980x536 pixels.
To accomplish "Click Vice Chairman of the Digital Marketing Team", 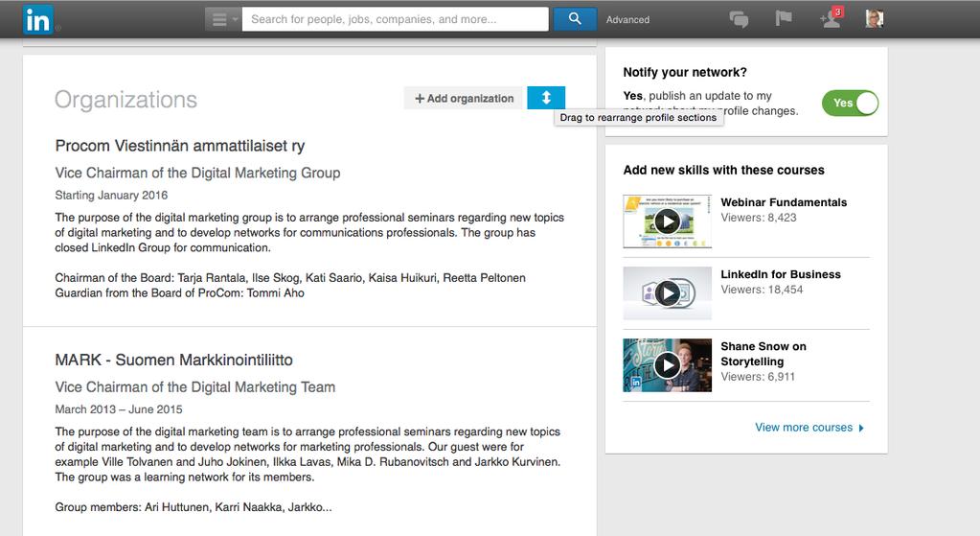I will (x=195, y=387).
